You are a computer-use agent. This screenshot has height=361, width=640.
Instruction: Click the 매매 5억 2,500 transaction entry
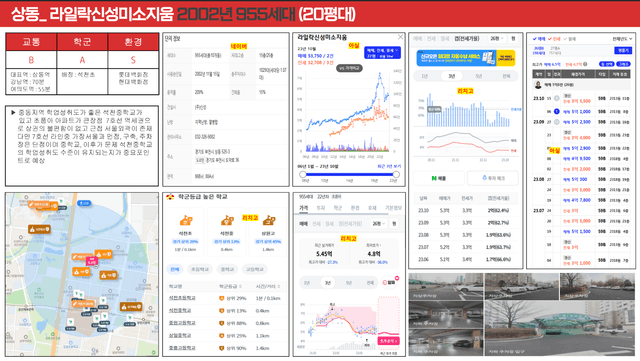point(577,122)
